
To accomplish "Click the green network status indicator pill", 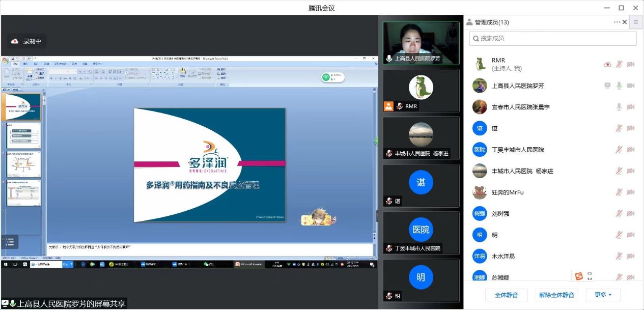I will (333, 77).
